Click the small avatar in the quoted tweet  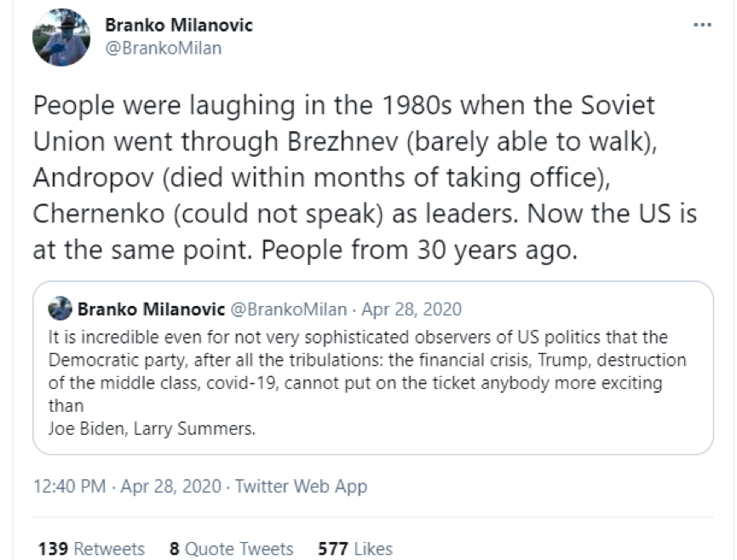pos(60,309)
